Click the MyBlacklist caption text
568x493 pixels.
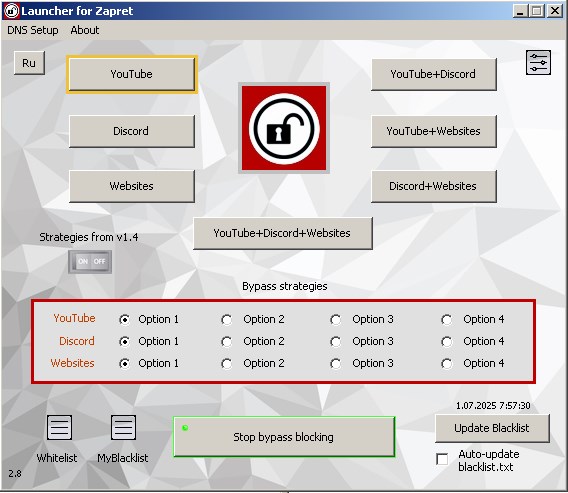point(123,458)
